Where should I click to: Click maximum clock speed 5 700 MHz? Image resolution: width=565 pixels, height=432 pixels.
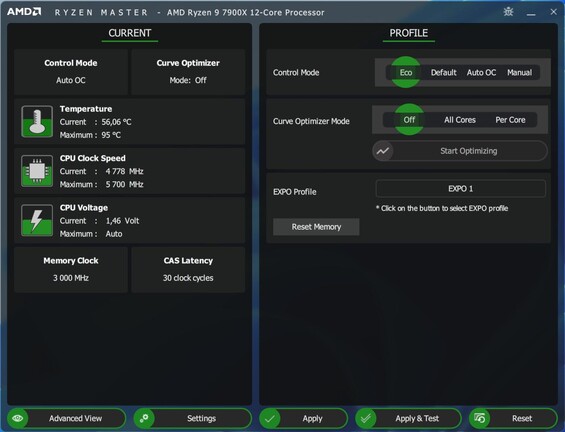(124, 184)
